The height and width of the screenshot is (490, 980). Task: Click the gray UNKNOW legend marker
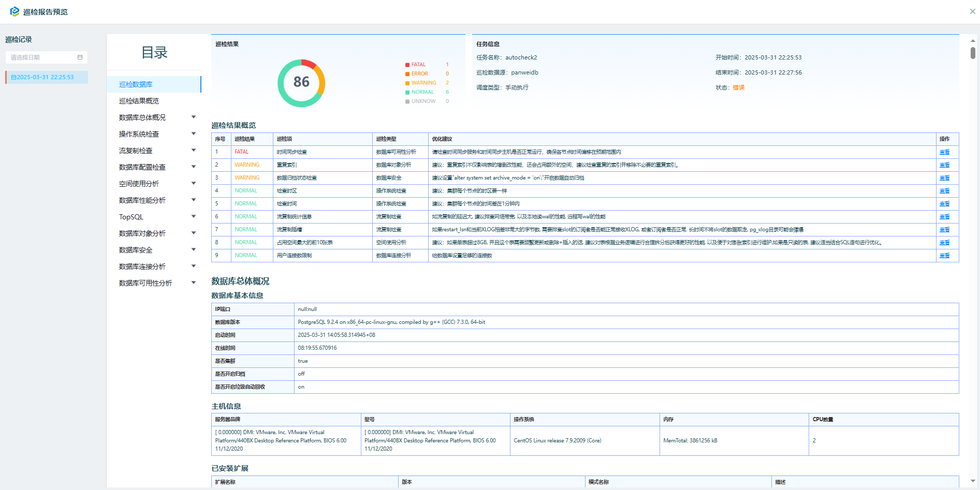[x=407, y=102]
